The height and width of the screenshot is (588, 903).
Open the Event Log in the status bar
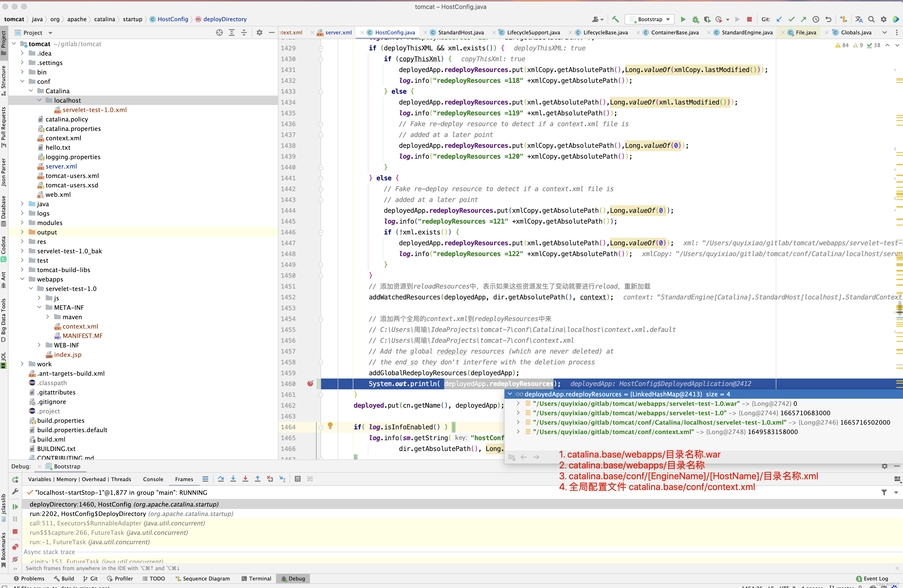pos(872,579)
